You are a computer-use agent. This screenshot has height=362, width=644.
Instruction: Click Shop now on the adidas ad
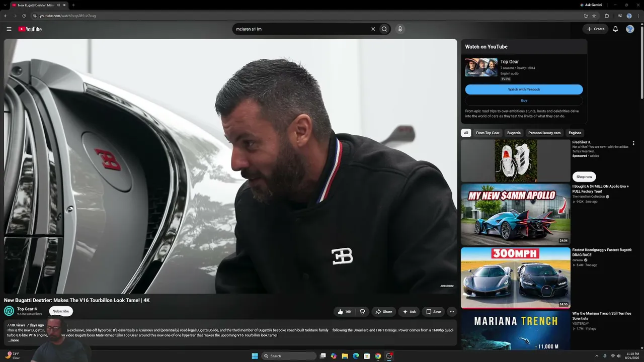[584, 177]
